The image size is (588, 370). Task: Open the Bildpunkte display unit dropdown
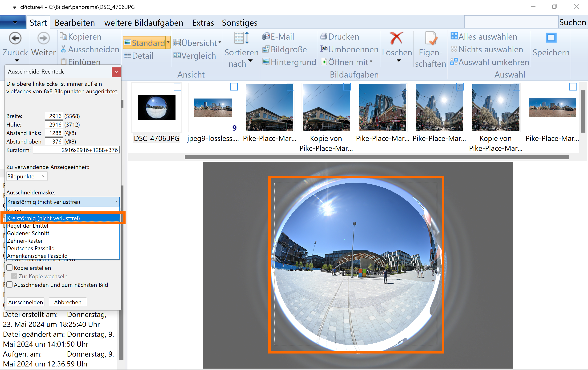coord(27,176)
